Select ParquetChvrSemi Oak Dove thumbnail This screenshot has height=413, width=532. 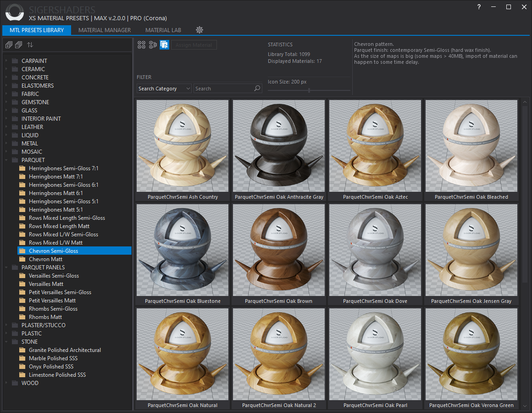(x=375, y=250)
